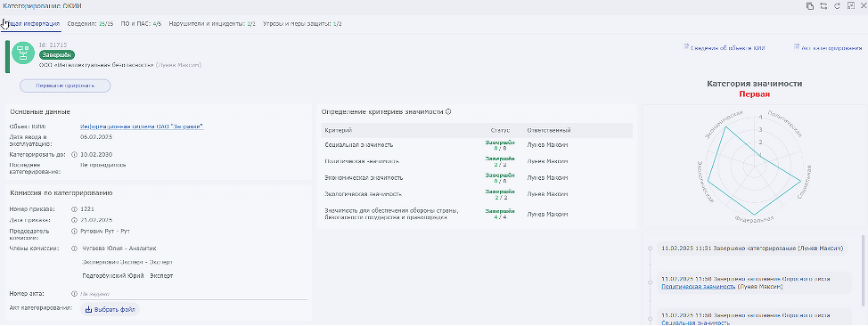
Task: Click info icon next to 'Председатель комиссии'
Action: pos(75,231)
